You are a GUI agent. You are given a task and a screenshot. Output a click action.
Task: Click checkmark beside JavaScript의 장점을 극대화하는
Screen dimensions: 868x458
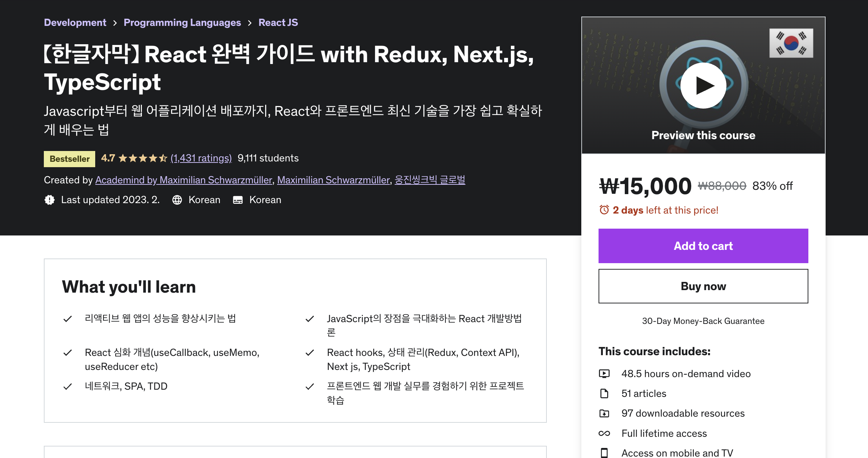pyautogui.click(x=310, y=319)
